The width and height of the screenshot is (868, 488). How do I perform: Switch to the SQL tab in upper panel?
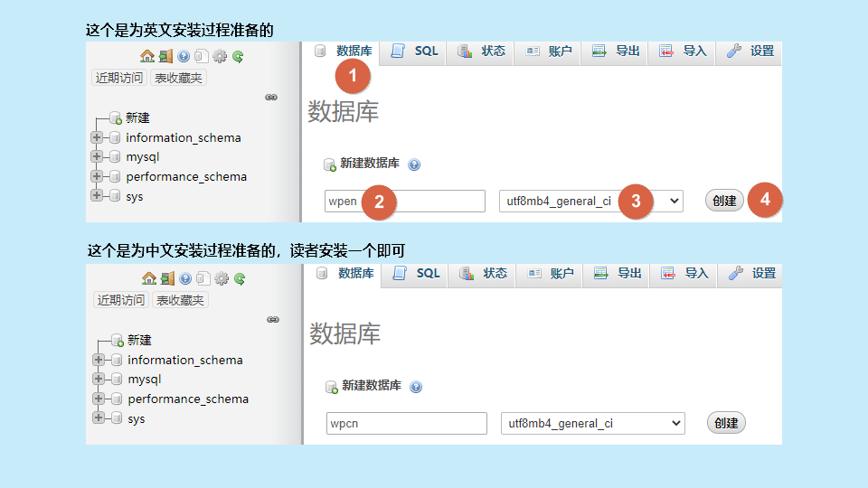pos(414,52)
